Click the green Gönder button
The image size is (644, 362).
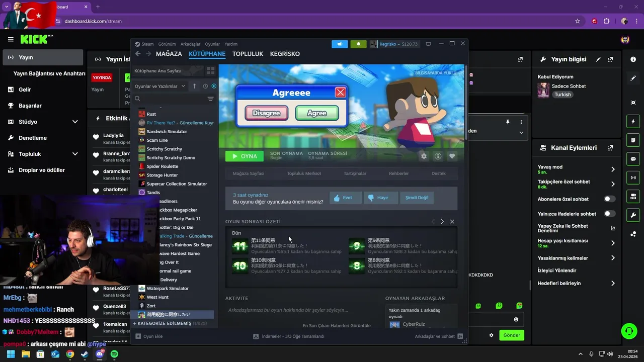coord(512,335)
